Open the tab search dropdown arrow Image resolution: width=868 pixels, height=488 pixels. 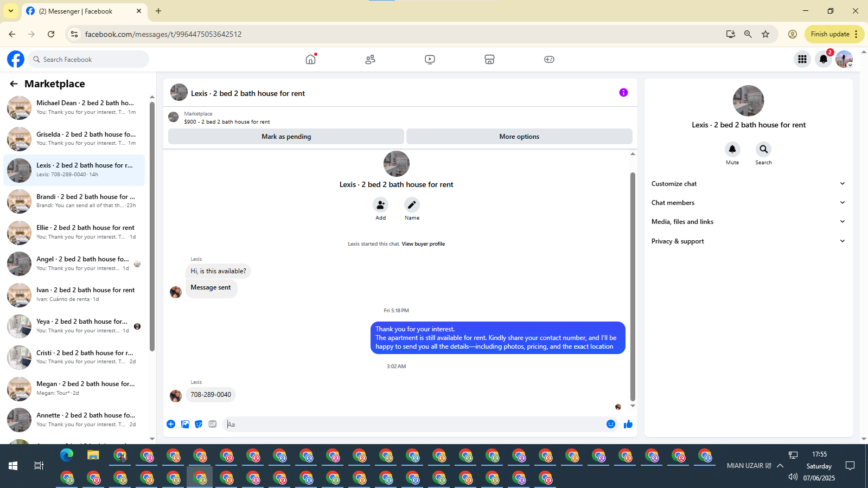pyautogui.click(x=11, y=11)
